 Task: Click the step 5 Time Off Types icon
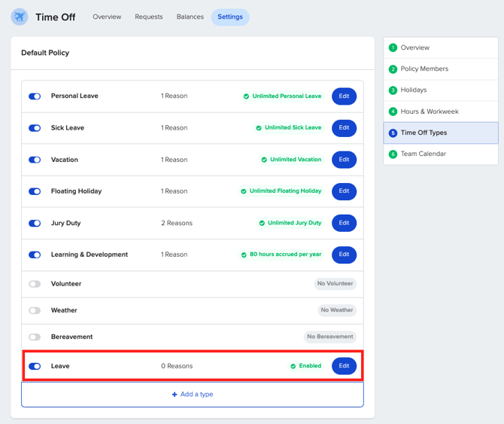(393, 133)
